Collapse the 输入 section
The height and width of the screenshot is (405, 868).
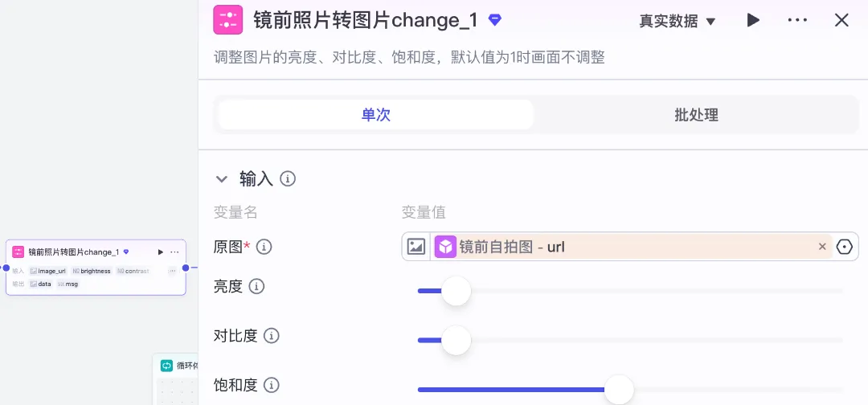click(x=221, y=178)
